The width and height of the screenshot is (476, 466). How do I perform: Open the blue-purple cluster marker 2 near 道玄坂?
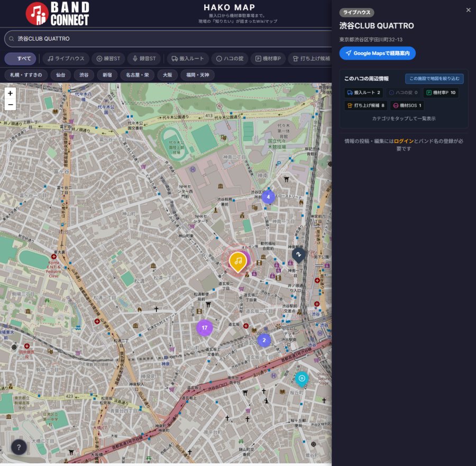click(264, 340)
